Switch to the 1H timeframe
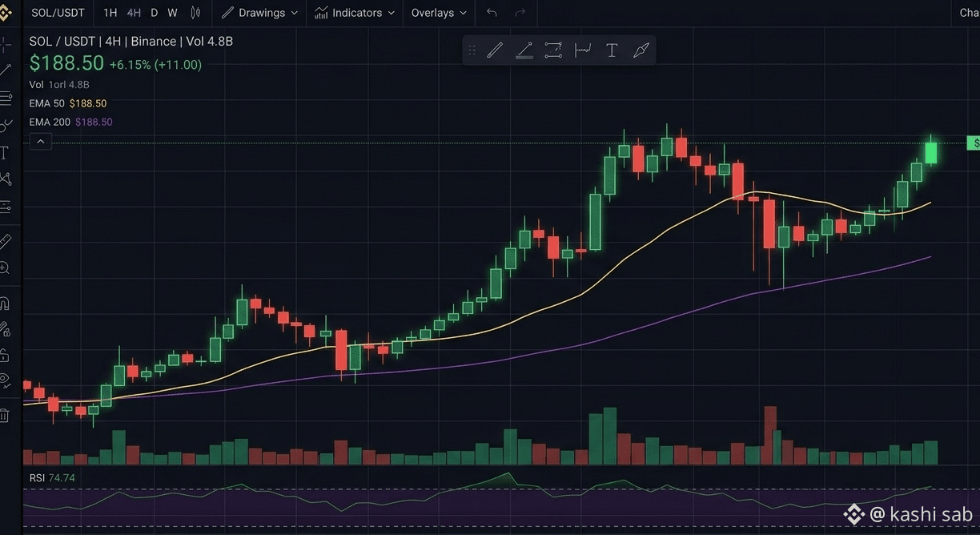 [x=110, y=13]
